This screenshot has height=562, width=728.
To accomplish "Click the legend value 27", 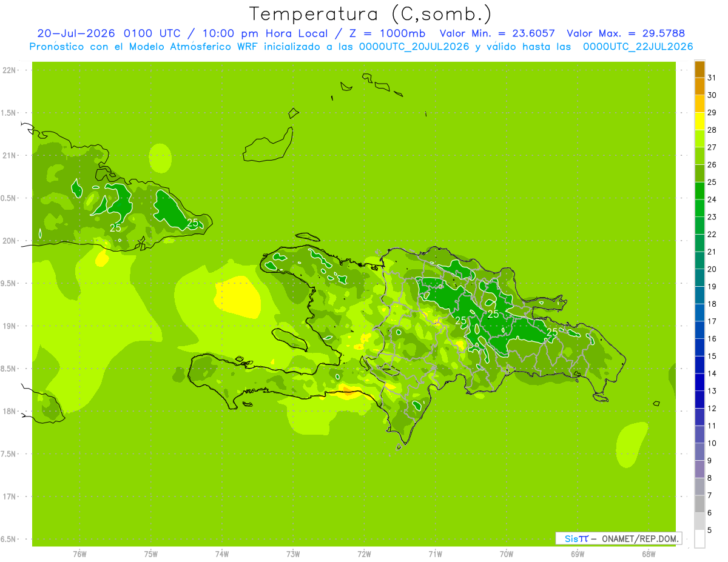I will tap(712, 147).
